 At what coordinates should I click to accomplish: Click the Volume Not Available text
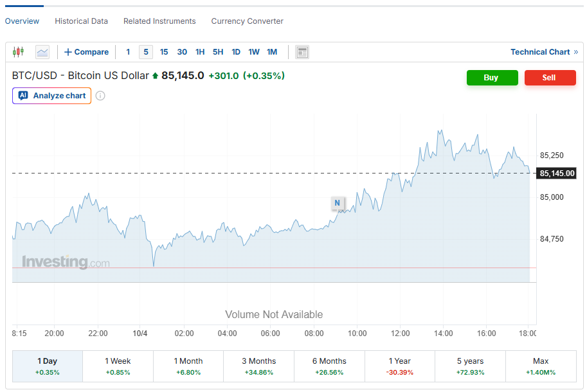(274, 315)
